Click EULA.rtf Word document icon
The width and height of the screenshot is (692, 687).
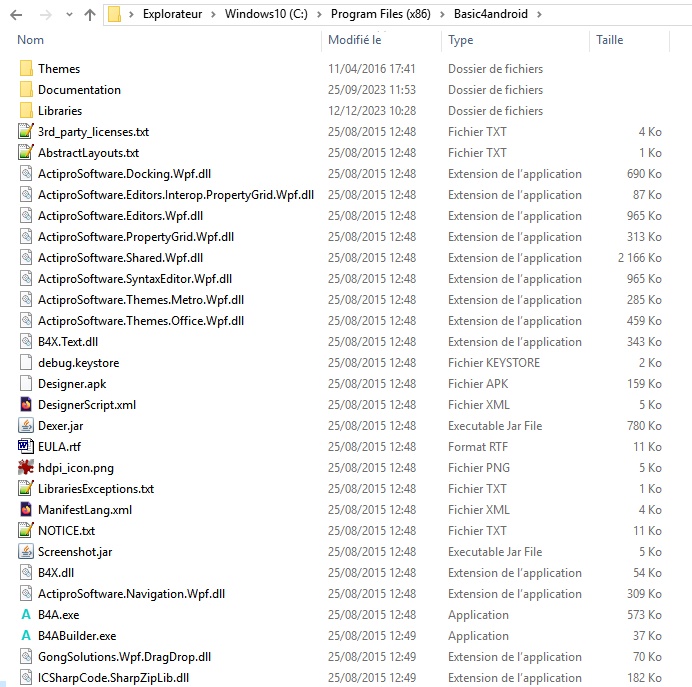pos(26,447)
